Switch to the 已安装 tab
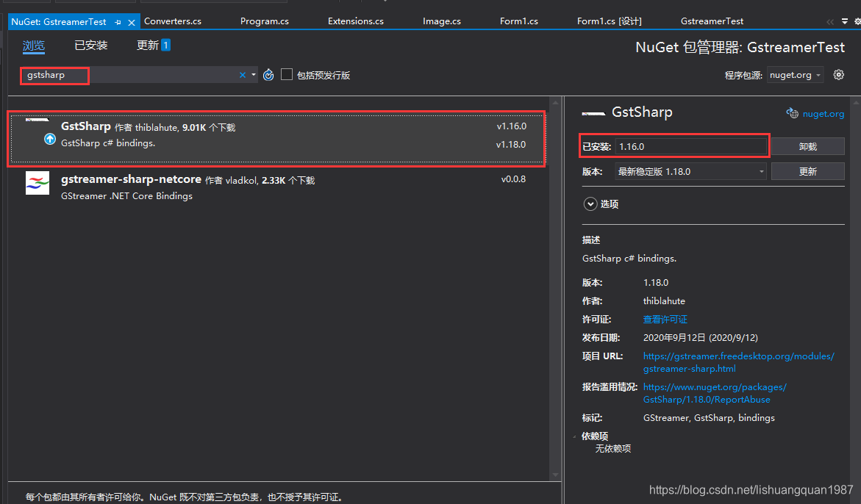 tap(90, 46)
